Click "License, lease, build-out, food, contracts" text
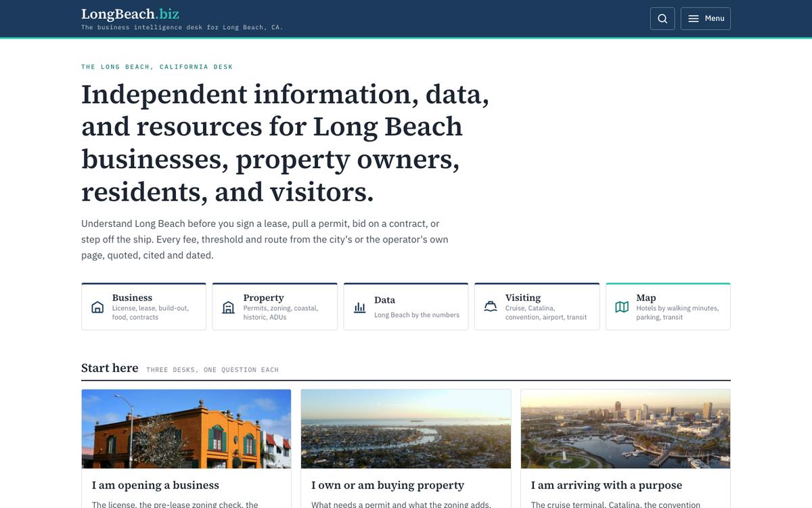The height and width of the screenshot is (508, 812). coord(150,312)
